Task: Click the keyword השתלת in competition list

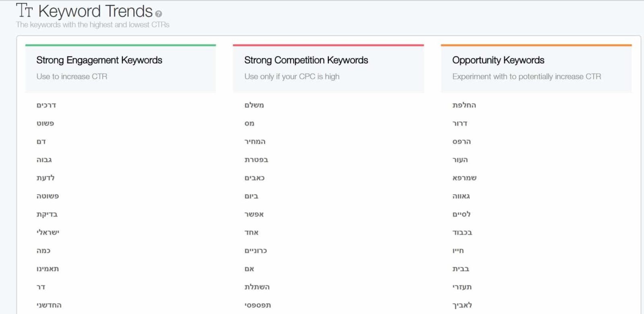Action: [257, 287]
